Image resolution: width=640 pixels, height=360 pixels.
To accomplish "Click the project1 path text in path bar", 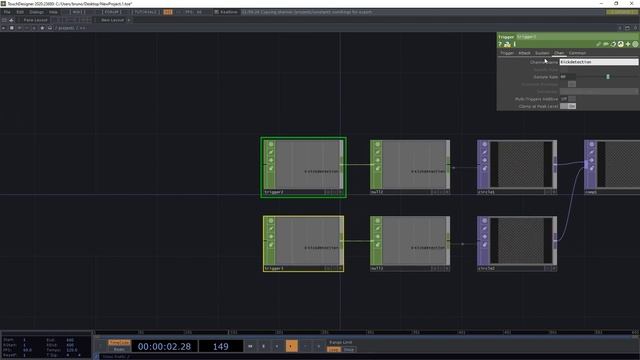I will (x=66, y=28).
